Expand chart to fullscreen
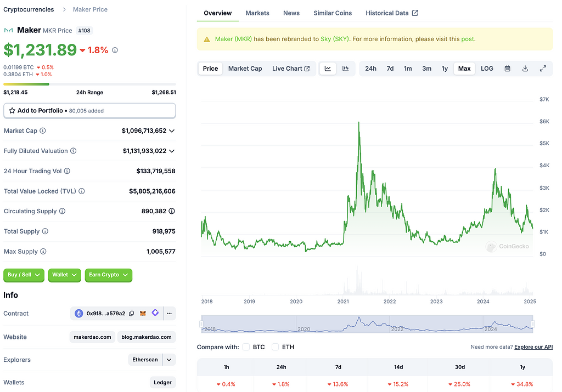The height and width of the screenshot is (392, 562). [543, 69]
